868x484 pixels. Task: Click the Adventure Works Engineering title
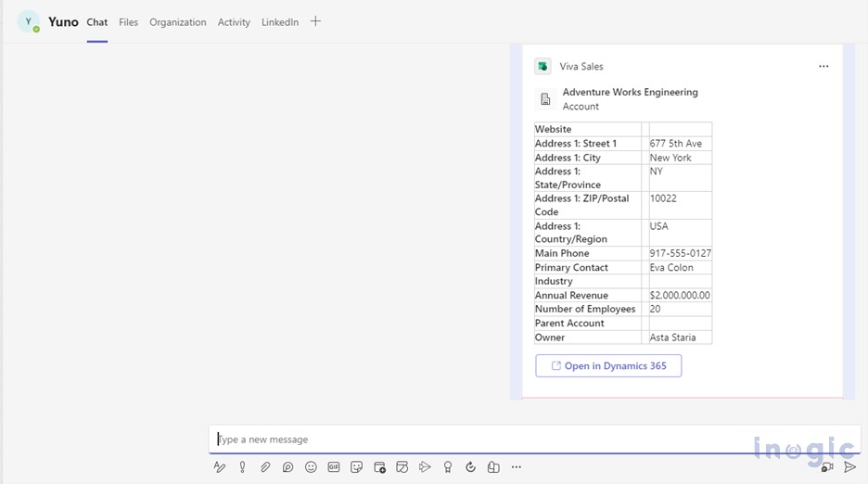(x=630, y=92)
